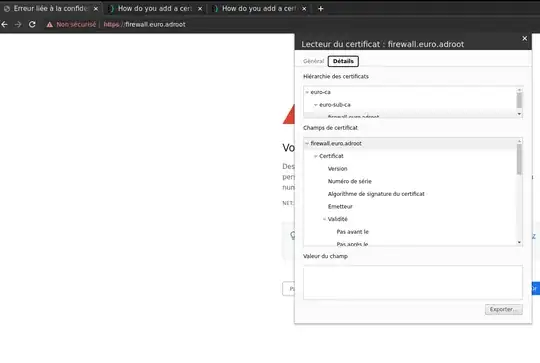Select the Détails tab
This screenshot has height=363, width=540.
pyautogui.click(x=343, y=61)
